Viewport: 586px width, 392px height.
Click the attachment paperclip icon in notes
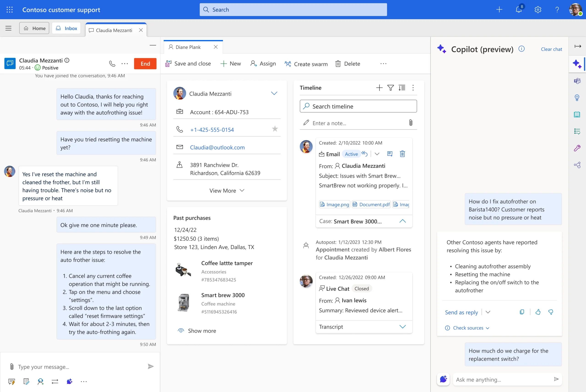tap(410, 123)
